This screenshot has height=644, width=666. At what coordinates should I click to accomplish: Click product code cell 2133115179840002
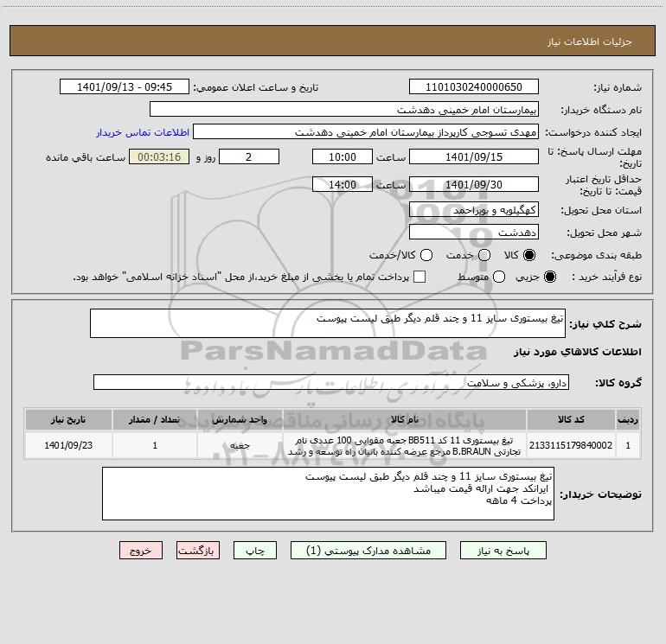571,445
